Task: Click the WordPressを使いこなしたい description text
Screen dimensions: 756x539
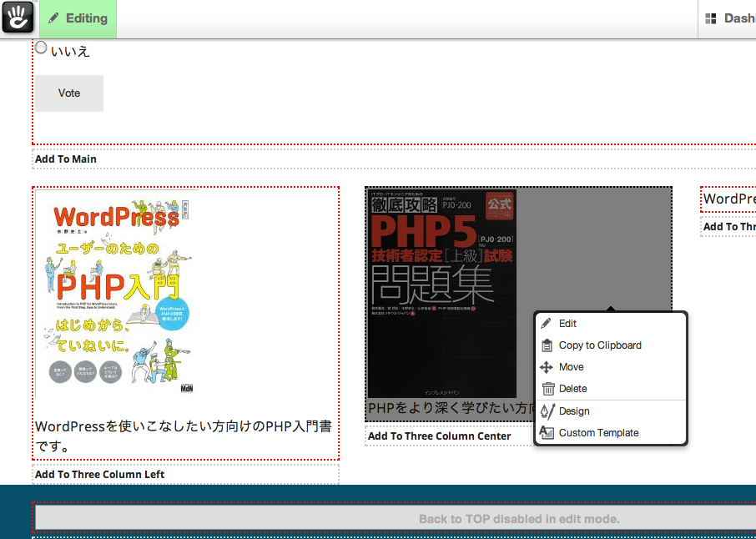Action: click(x=184, y=436)
